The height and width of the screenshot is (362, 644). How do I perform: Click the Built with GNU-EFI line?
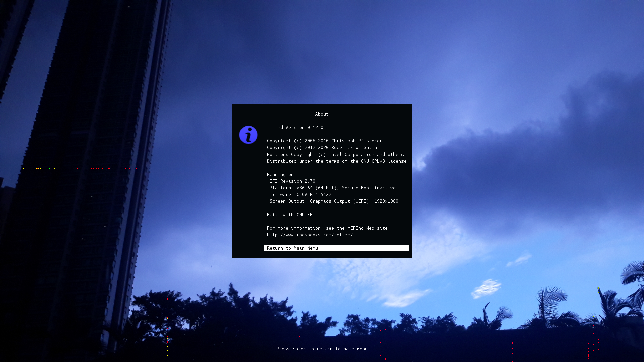291,215
